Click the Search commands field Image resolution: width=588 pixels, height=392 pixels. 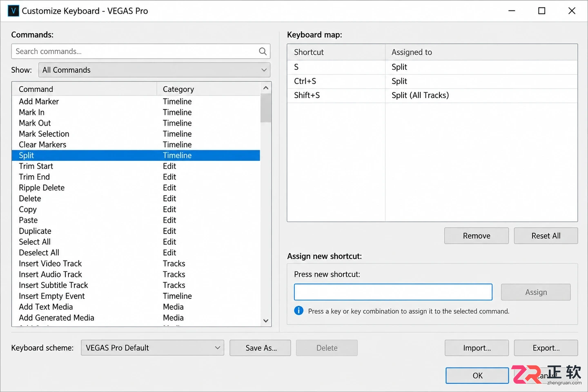tap(141, 51)
